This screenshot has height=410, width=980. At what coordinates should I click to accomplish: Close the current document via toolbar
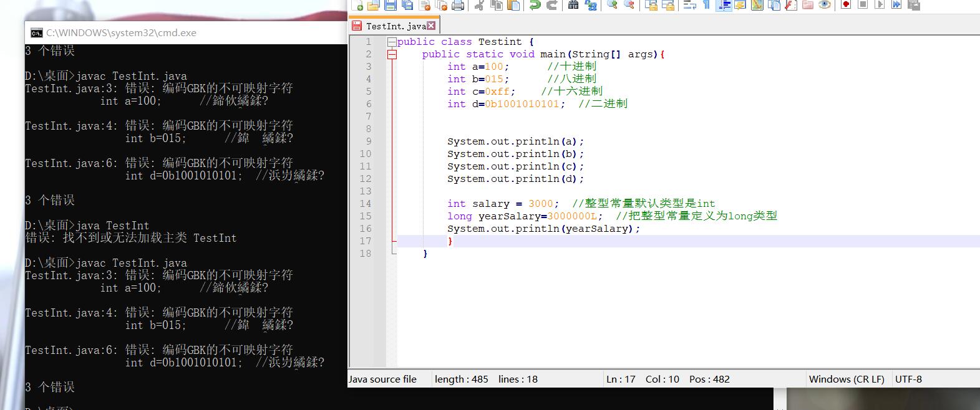(x=425, y=5)
